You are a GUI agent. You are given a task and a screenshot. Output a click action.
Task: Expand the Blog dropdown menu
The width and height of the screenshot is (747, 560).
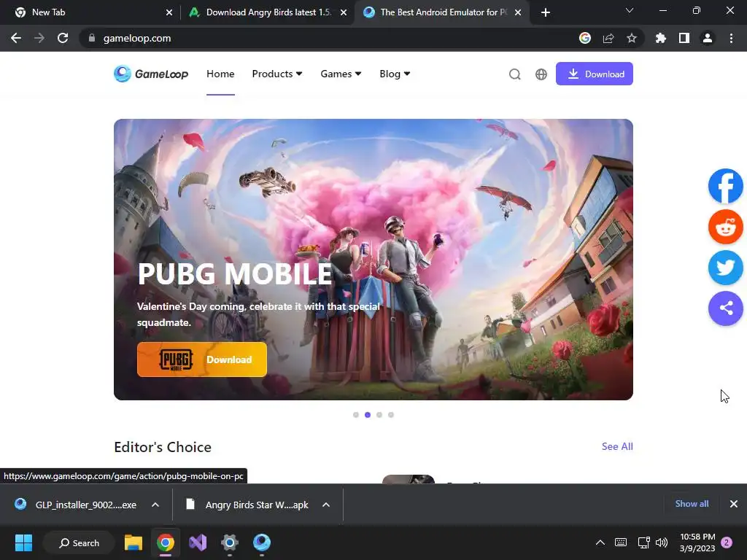coord(395,74)
